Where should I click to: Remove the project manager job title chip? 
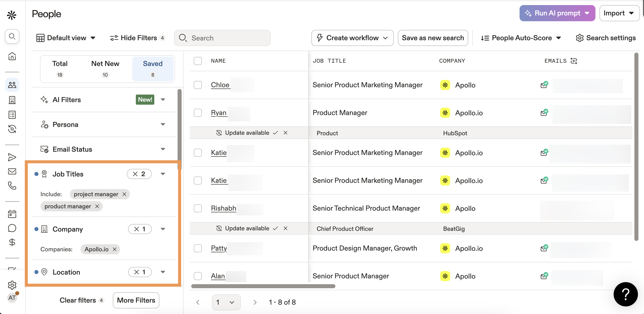pos(124,194)
